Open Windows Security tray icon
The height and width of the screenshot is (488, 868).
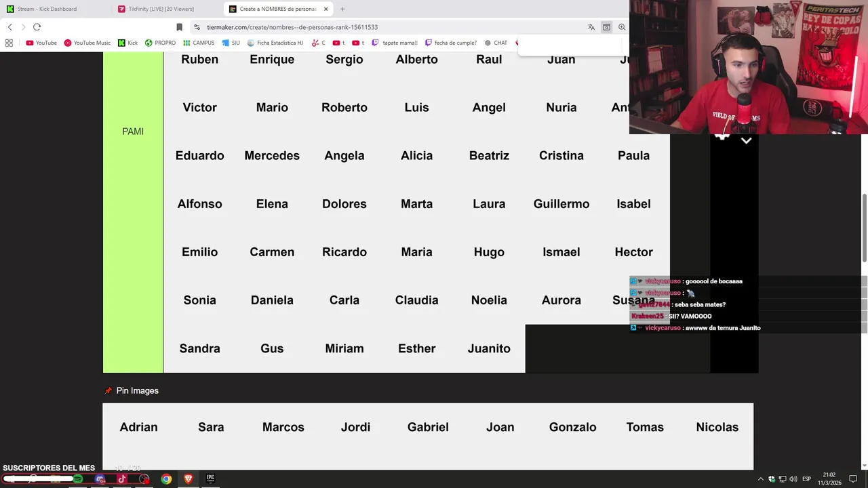pos(772,479)
